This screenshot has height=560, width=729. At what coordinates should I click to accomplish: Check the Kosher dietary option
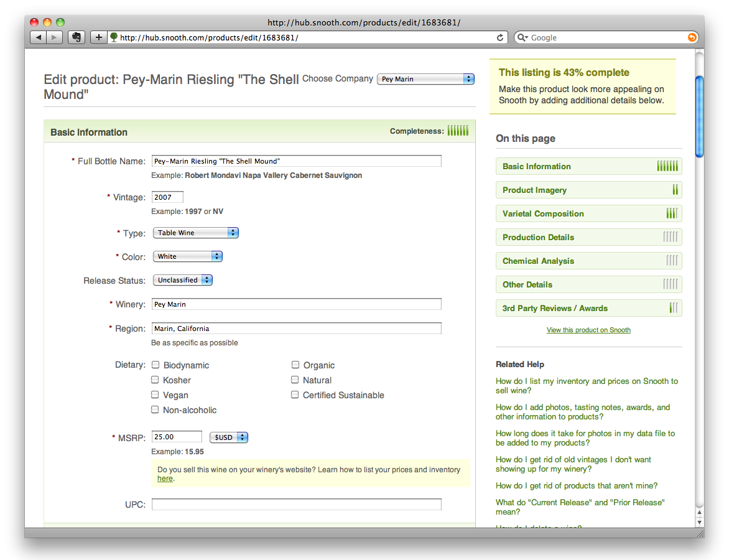[x=155, y=380]
